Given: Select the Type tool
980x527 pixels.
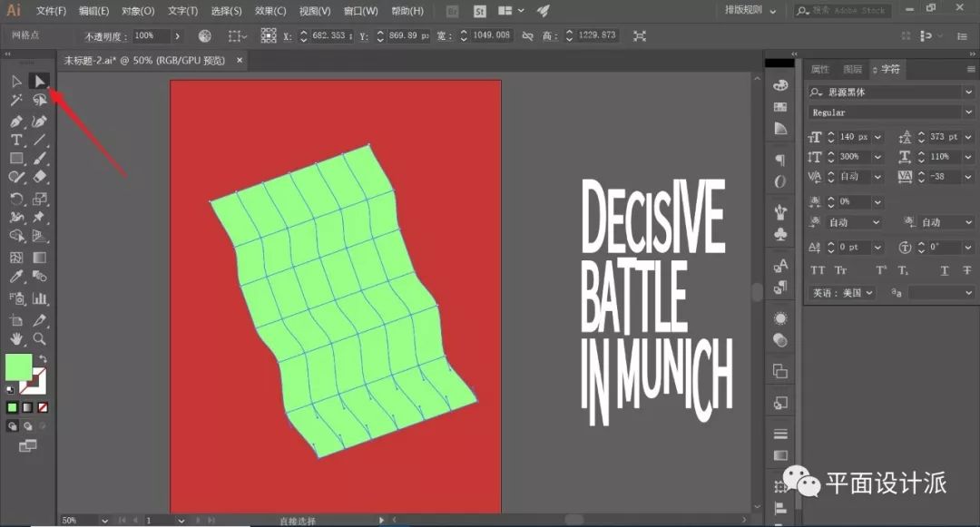Looking at the screenshot, I should [16, 140].
